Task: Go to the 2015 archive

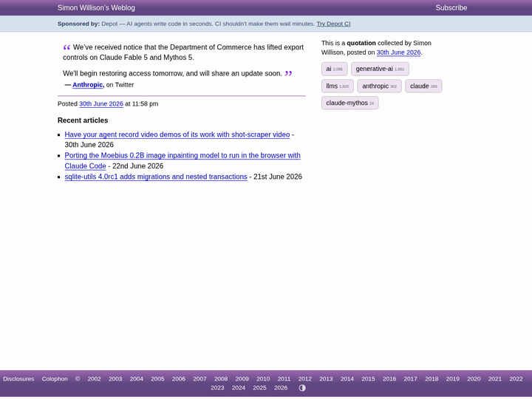Action: pos(368,379)
